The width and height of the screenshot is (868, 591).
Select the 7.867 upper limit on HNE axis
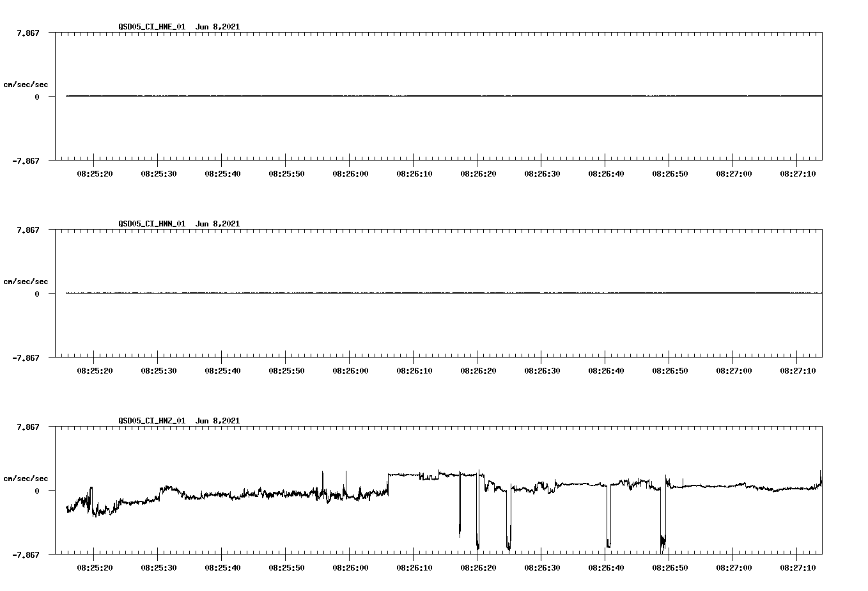(28, 33)
